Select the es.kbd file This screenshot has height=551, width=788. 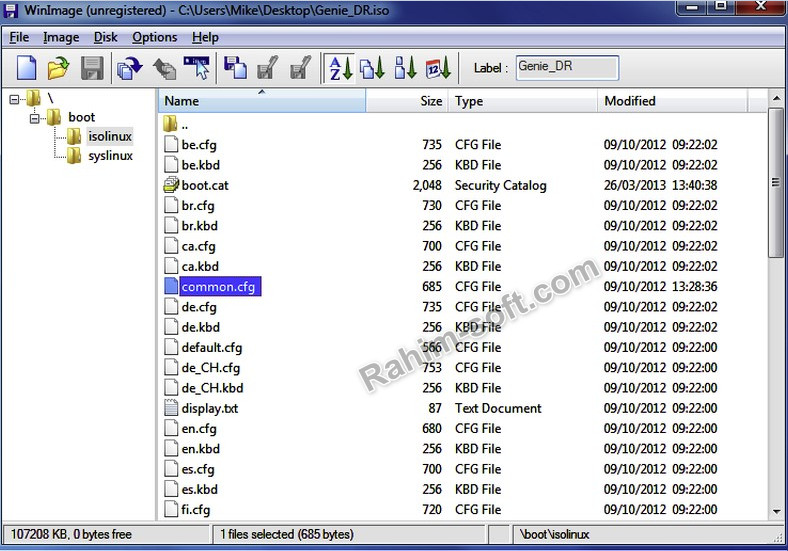click(200, 489)
